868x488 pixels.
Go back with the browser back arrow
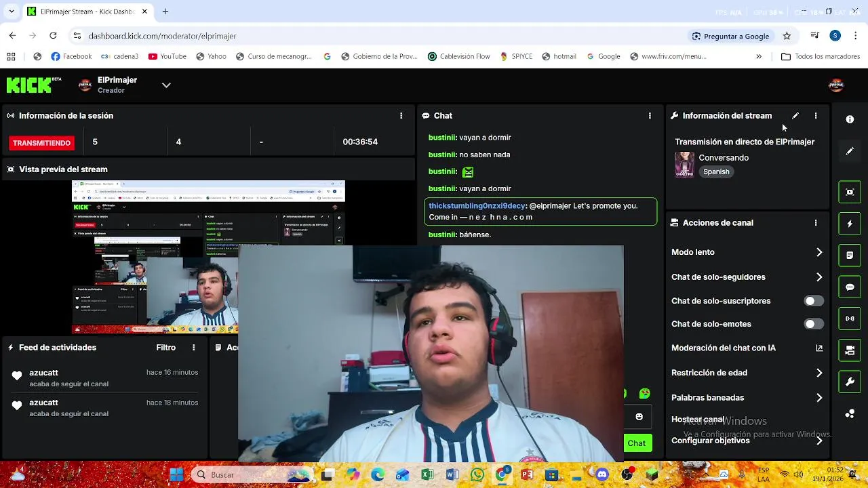point(12,35)
